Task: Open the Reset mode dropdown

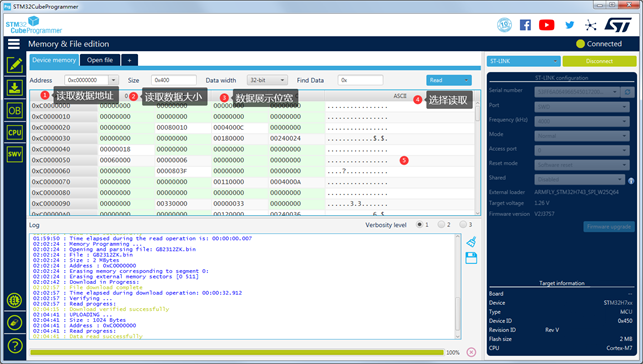Action: click(581, 165)
